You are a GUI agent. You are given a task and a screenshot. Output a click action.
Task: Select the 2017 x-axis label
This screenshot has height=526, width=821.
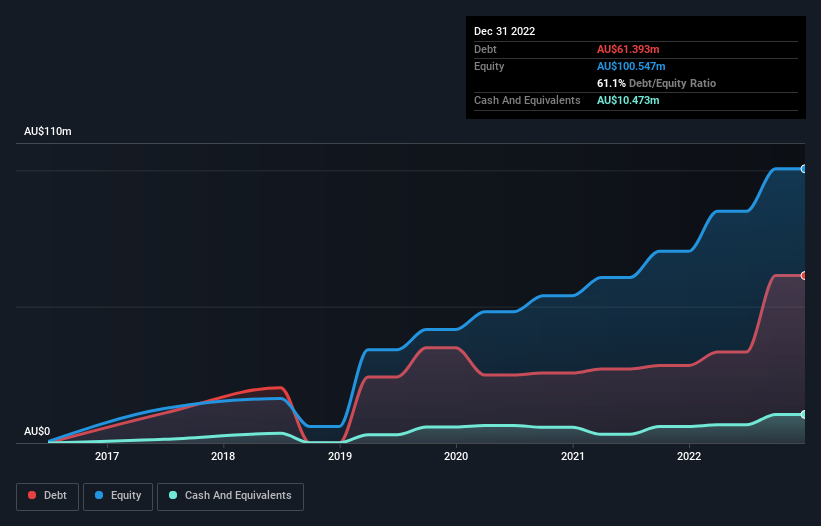(107, 456)
